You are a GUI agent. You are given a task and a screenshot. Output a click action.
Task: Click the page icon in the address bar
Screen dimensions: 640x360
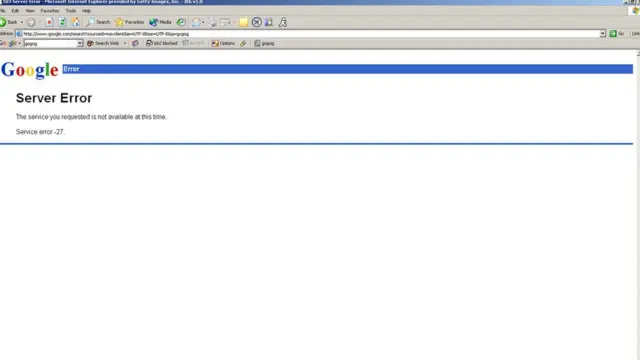19,34
